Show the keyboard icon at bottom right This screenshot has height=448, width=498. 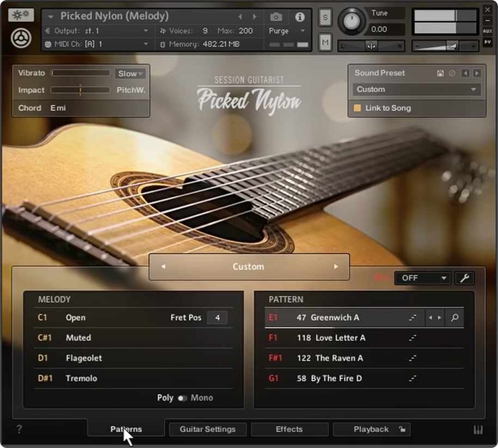tap(478, 430)
